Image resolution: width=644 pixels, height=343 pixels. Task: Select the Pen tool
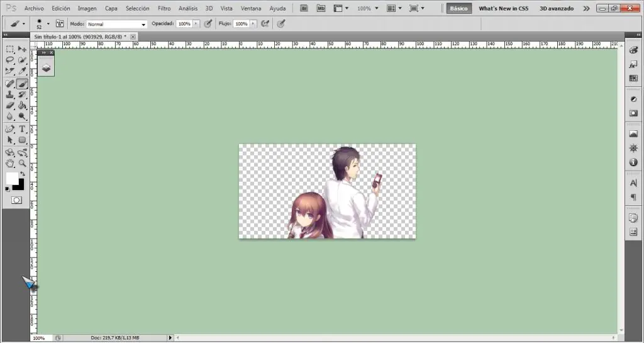point(10,130)
